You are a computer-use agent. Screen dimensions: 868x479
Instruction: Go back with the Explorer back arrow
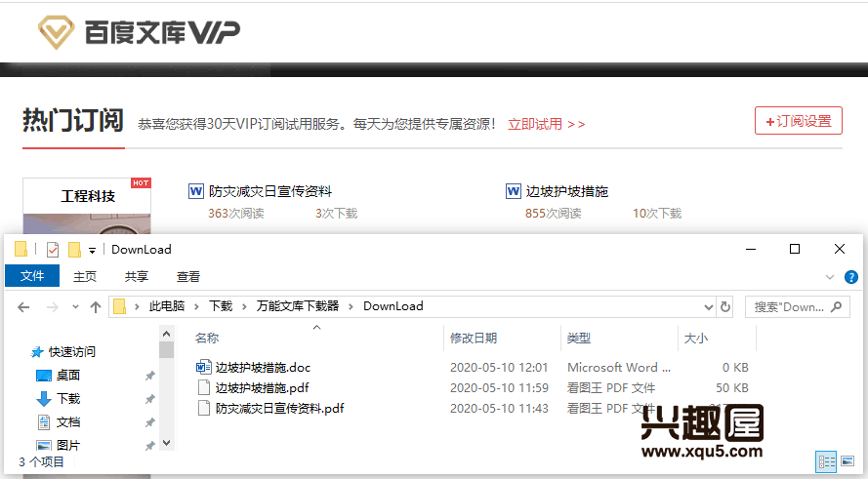tap(23, 307)
